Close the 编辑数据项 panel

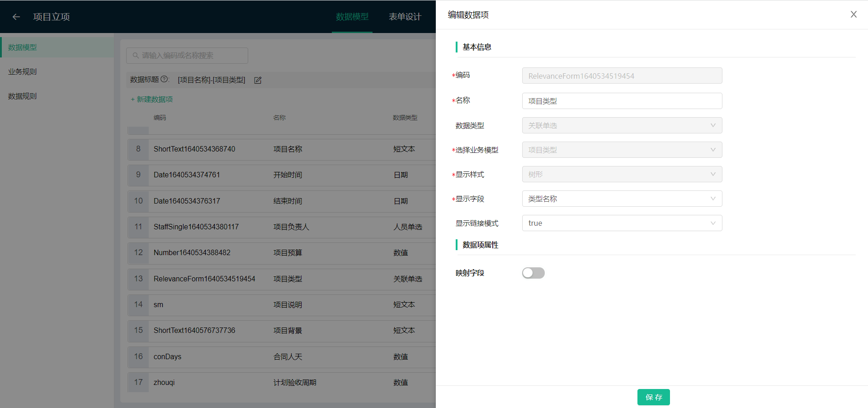coord(854,14)
